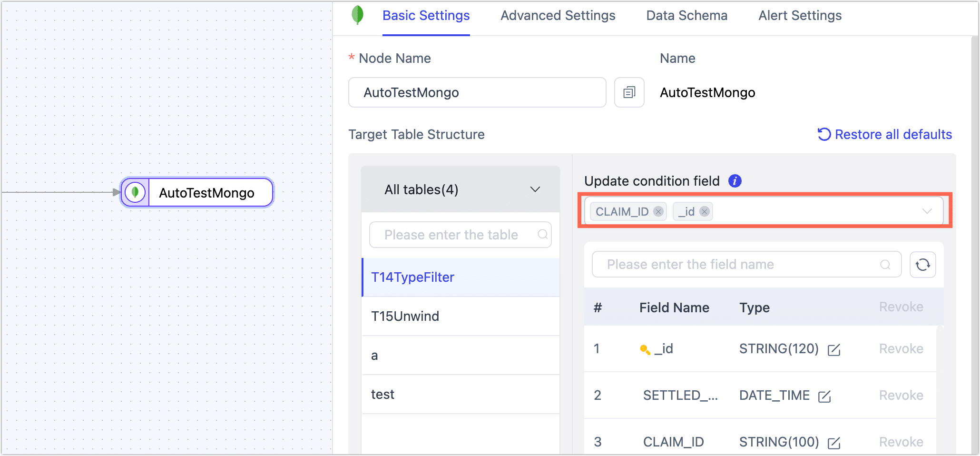
Task: Click the refresh fields icon button
Action: (922, 265)
